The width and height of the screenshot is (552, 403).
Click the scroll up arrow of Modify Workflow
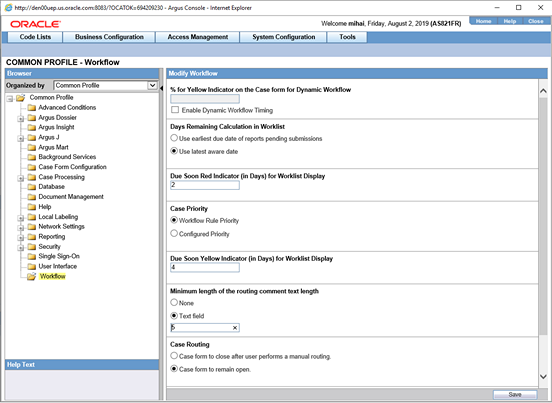point(543,91)
